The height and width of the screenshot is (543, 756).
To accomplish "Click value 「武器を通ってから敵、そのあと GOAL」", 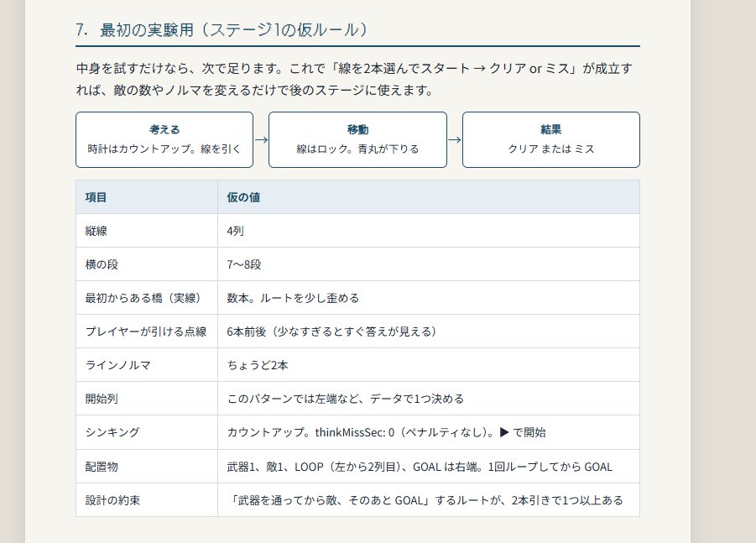I will pos(425,500).
